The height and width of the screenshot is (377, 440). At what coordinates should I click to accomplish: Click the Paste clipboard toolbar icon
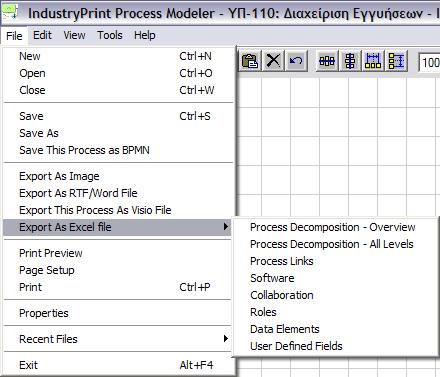point(250,61)
